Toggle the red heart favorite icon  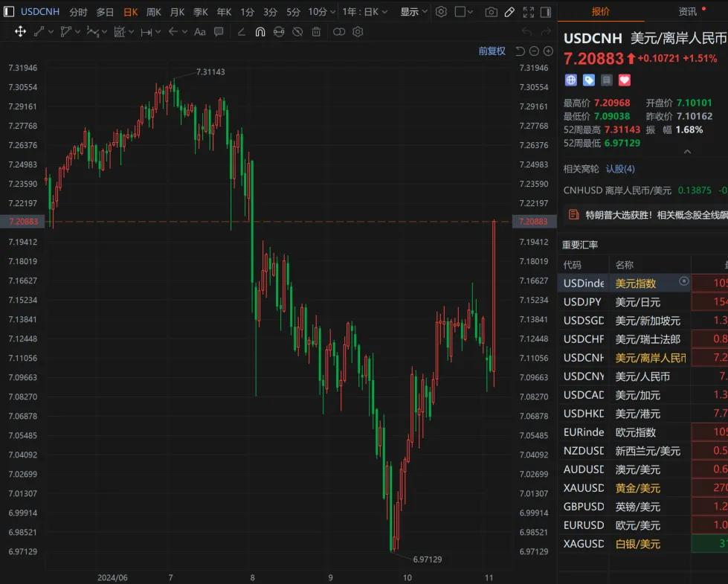(x=625, y=80)
